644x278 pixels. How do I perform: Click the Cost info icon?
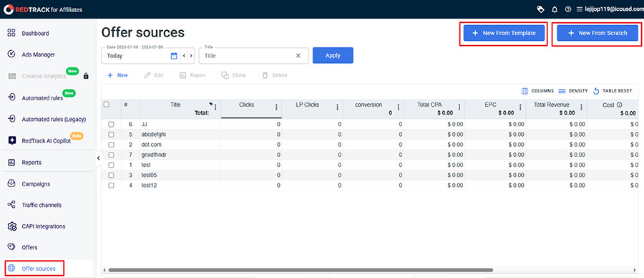pos(620,105)
